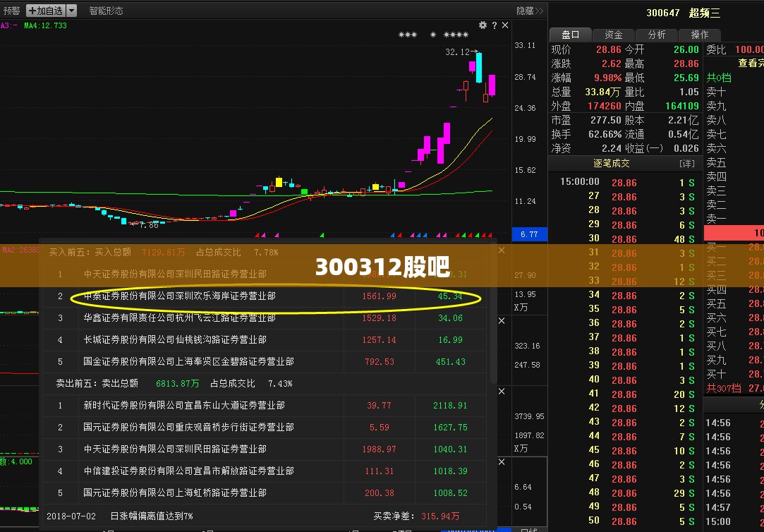Open the 智能形态 menu item

(x=107, y=11)
